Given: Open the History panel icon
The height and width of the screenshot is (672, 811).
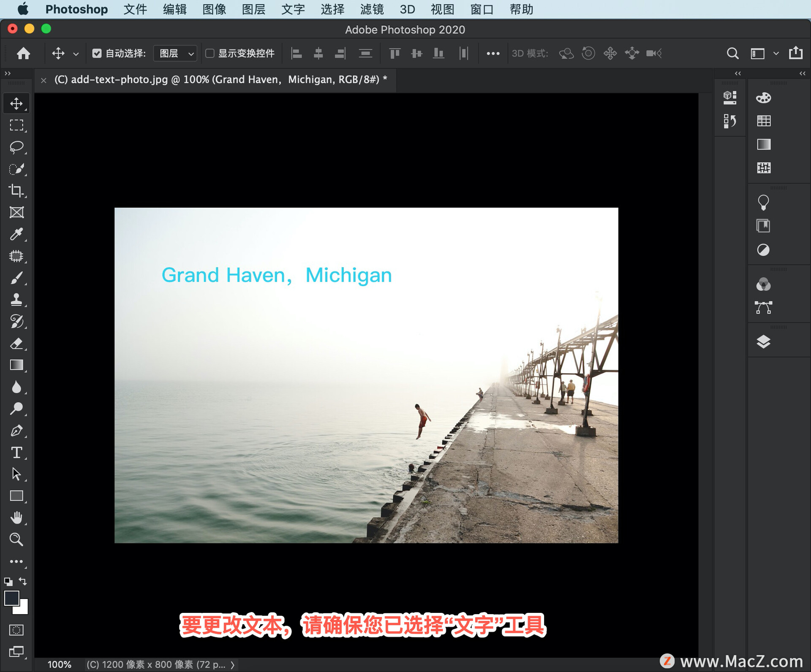Looking at the screenshot, I should [729, 122].
